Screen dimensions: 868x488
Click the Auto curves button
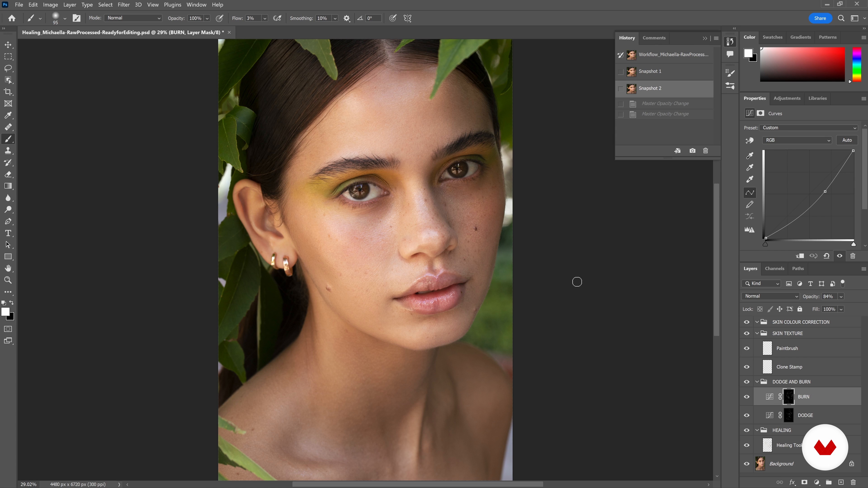pyautogui.click(x=847, y=140)
